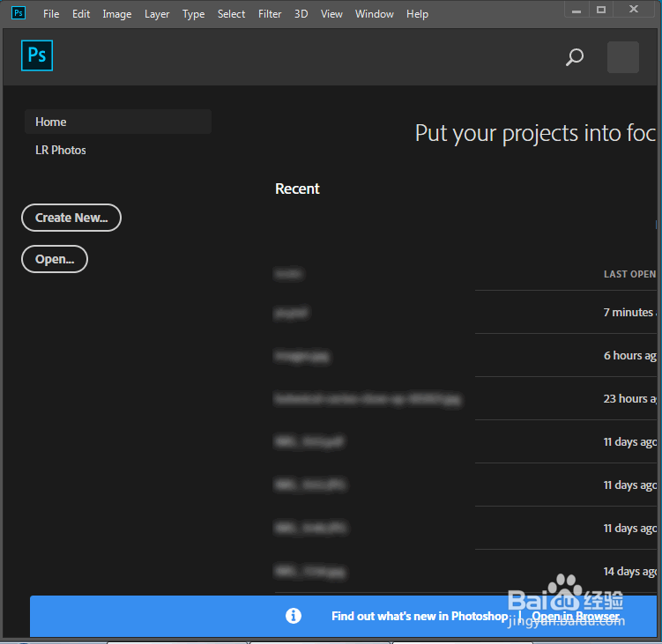Screen dimensions: 662x644
Task: Open the Select menu
Action: pyautogui.click(x=231, y=14)
